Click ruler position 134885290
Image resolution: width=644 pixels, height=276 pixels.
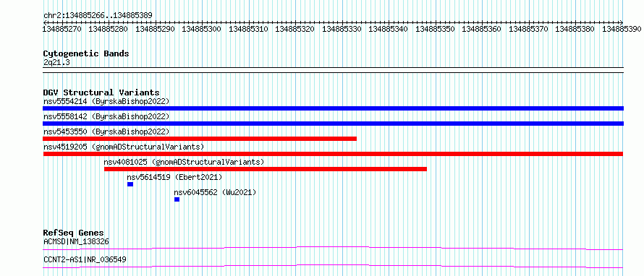156,29
